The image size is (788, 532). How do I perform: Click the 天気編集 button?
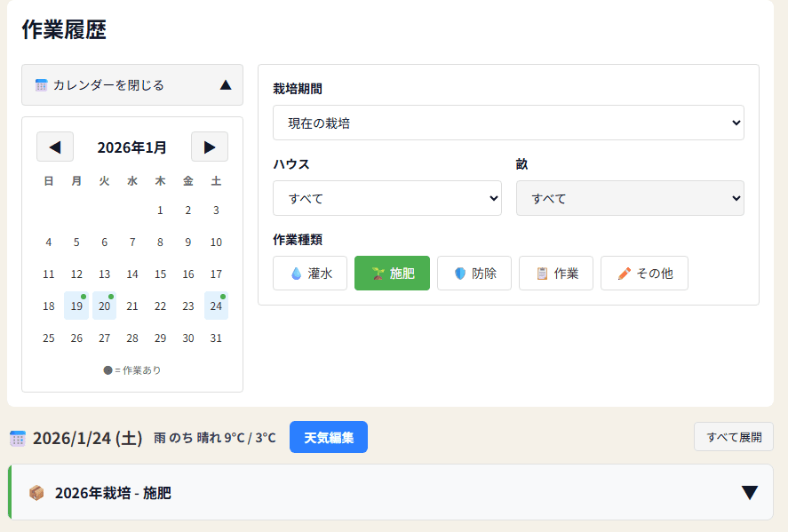click(328, 436)
